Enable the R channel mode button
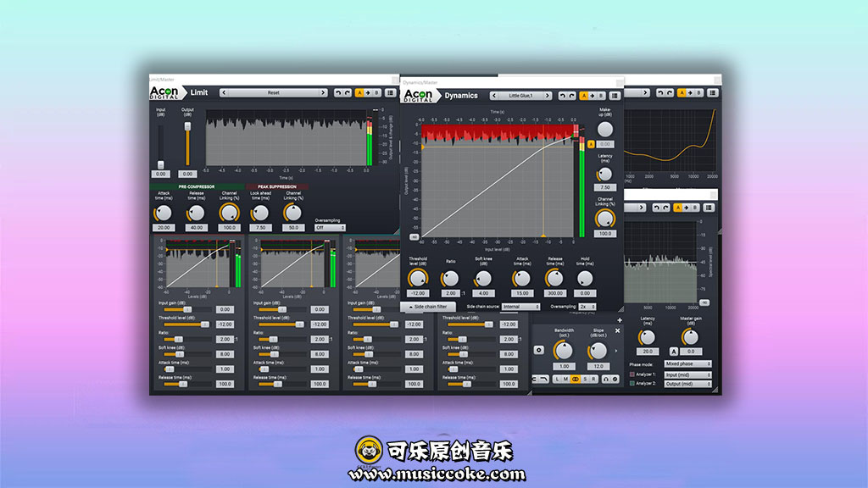 pyautogui.click(x=593, y=380)
